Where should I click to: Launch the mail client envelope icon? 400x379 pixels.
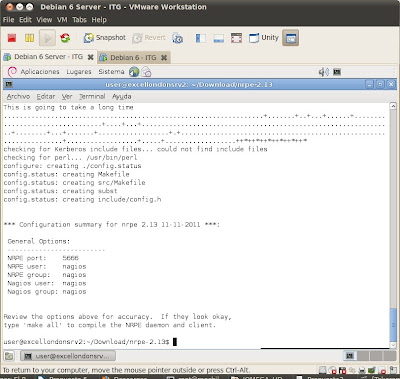coord(146,72)
